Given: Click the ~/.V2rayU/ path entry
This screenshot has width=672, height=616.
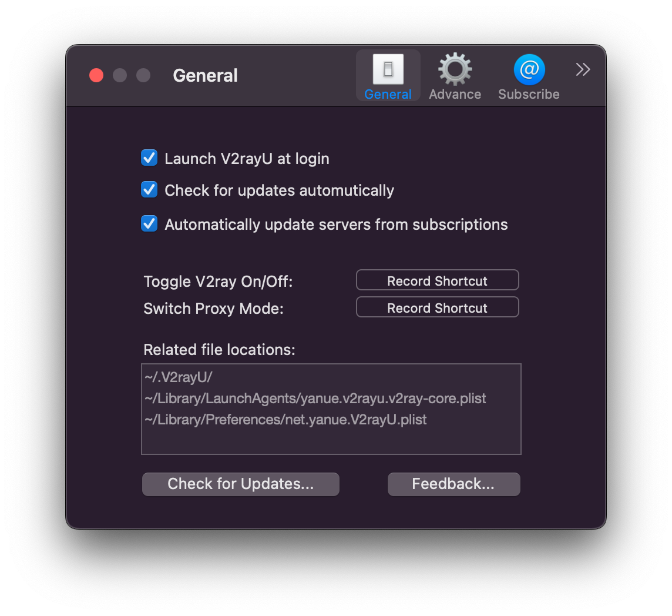Looking at the screenshot, I should click(x=178, y=377).
